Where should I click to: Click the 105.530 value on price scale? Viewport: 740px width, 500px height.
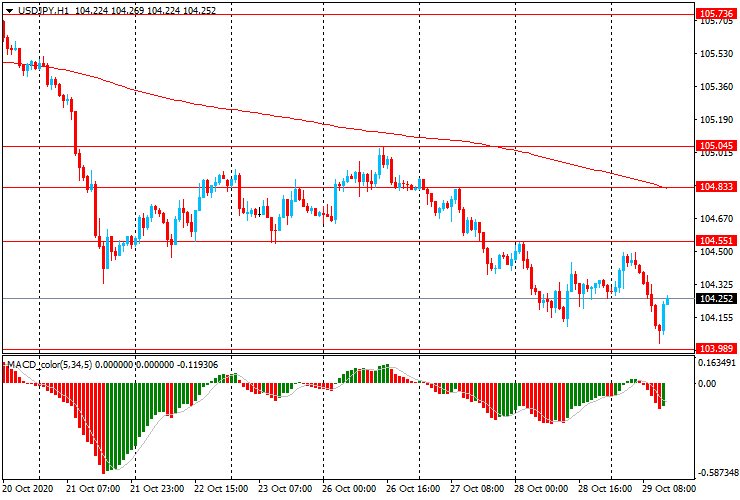pyautogui.click(x=716, y=54)
